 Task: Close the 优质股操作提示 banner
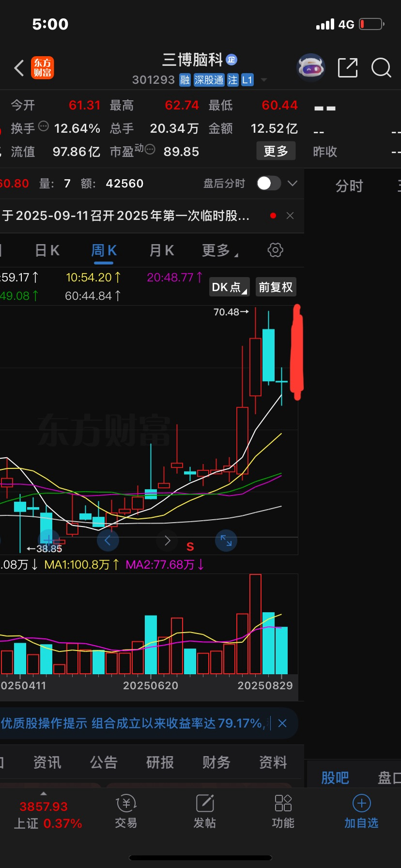point(282,724)
